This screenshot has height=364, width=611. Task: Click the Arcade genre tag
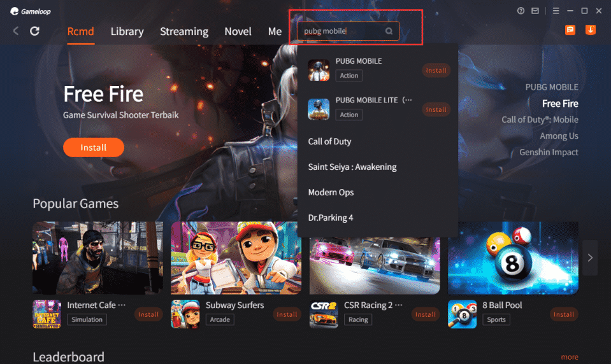coord(220,319)
